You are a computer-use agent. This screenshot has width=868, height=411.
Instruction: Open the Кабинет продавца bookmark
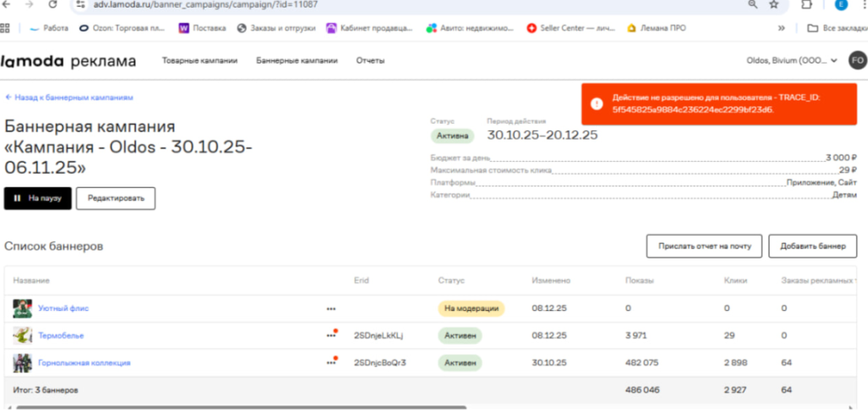[x=370, y=28]
